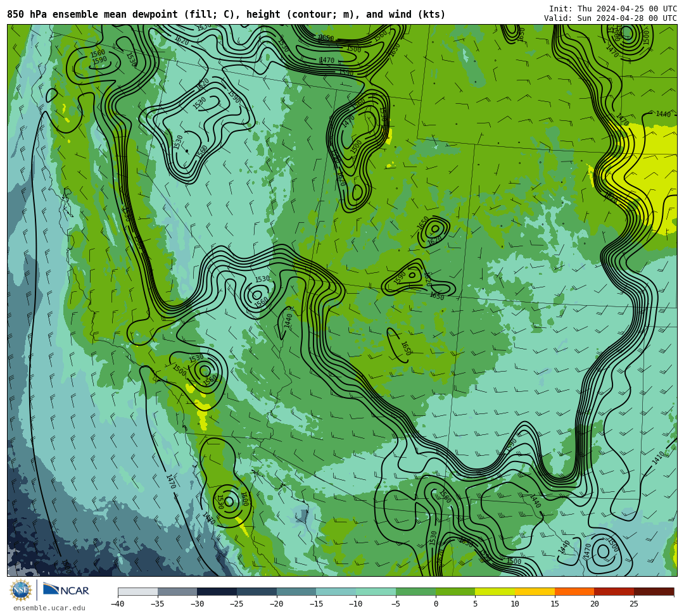Pick the dark brown above-25 colorbar segment
This screenshot has height=616, width=684.
654,591
